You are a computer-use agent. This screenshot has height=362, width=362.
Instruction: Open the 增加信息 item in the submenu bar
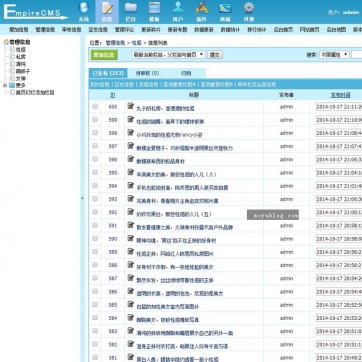tap(19, 29)
